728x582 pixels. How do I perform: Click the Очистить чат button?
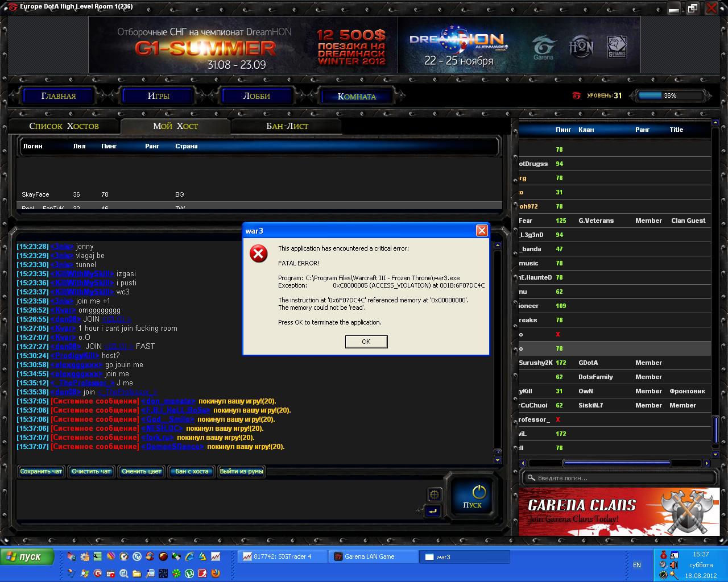(91, 471)
